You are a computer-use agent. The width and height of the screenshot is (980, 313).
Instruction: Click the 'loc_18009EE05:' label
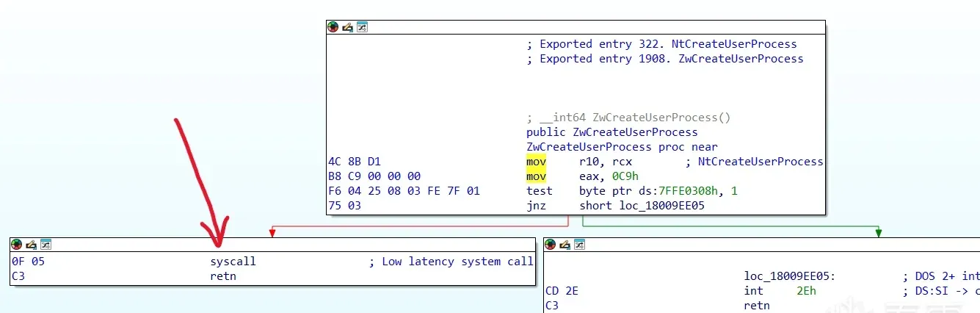tap(790, 276)
